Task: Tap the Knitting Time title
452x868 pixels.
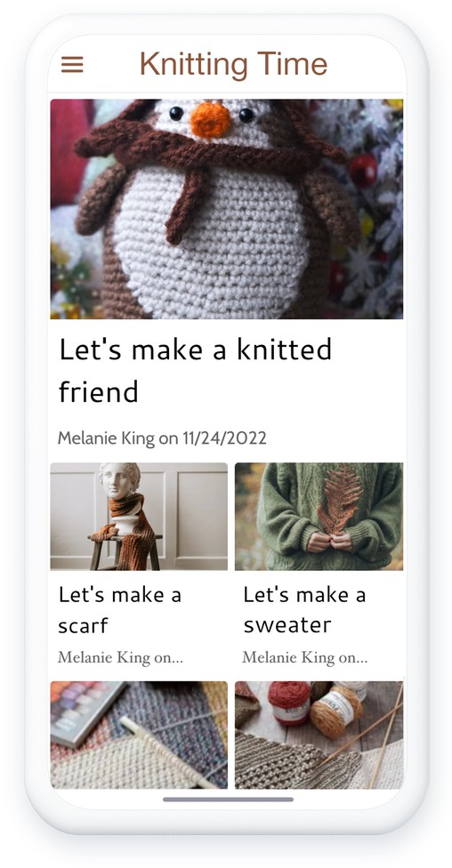Action: click(x=233, y=64)
